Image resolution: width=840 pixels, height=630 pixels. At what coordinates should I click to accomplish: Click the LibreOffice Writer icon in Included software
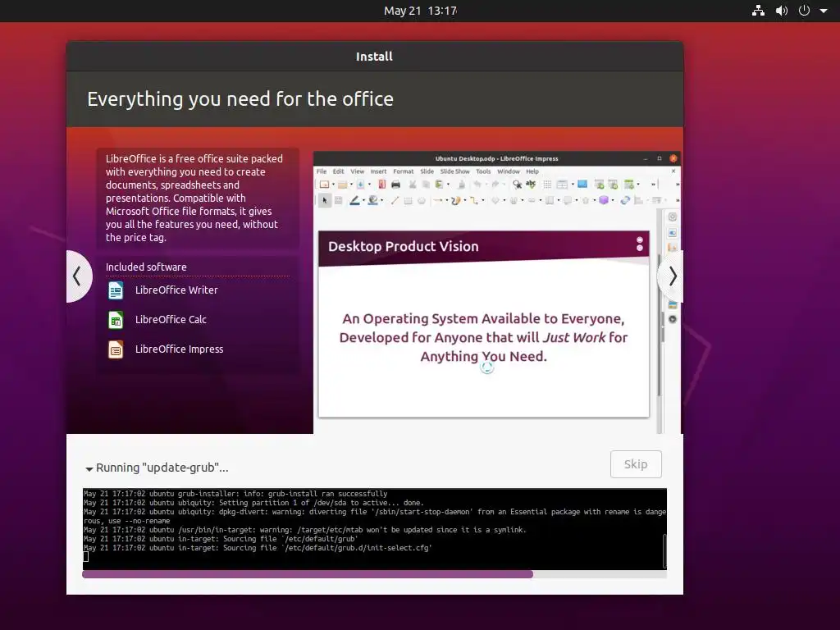tap(116, 290)
